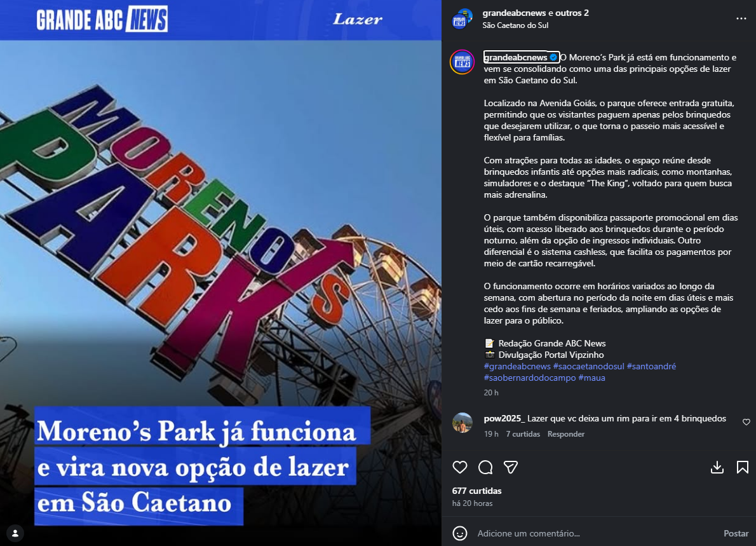Click 'Redação Grande ABC News' credit line

pyautogui.click(x=551, y=343)
